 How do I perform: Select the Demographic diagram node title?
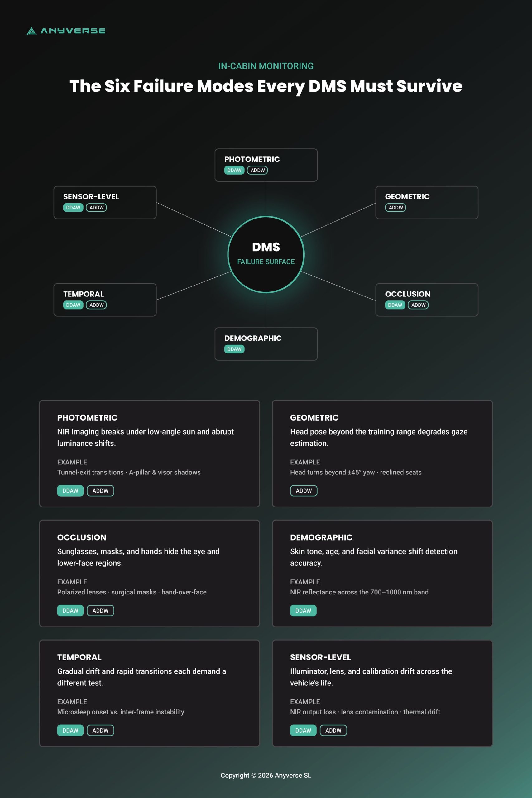click(x=253, y=338)
